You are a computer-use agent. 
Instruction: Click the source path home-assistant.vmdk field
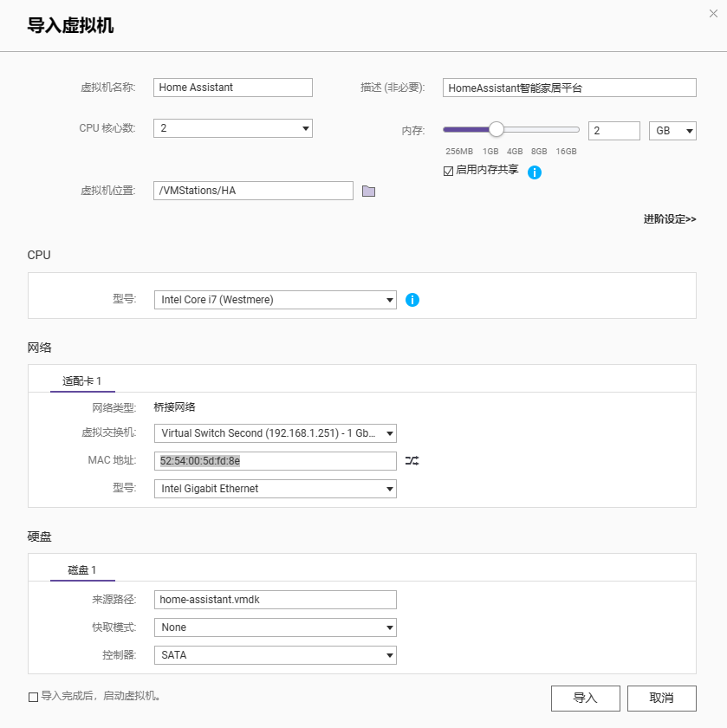point(276,600)
